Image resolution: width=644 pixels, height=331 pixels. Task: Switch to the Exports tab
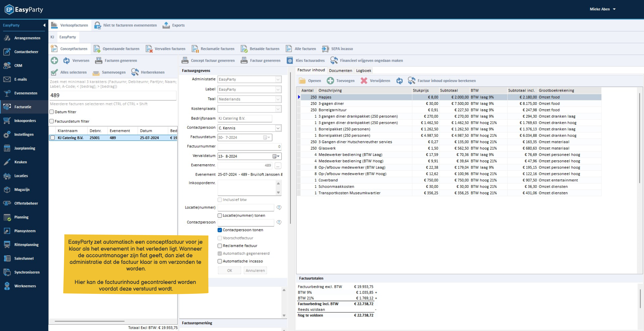coord(174,25)
